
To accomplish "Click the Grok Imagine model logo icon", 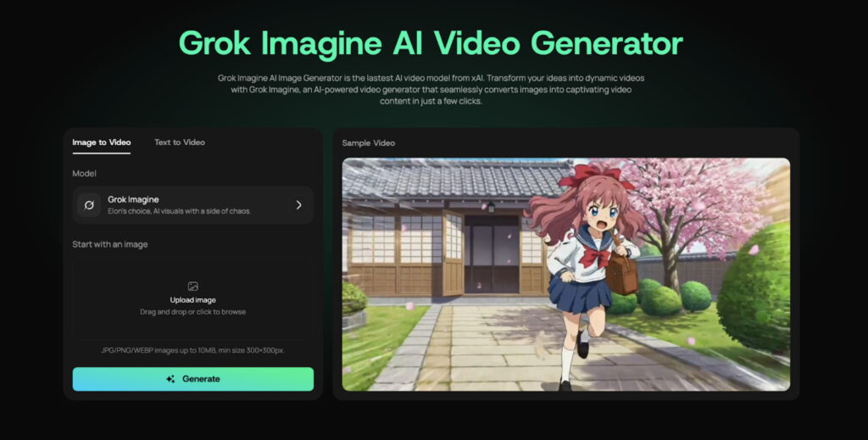I will click(x=89, y=205).
